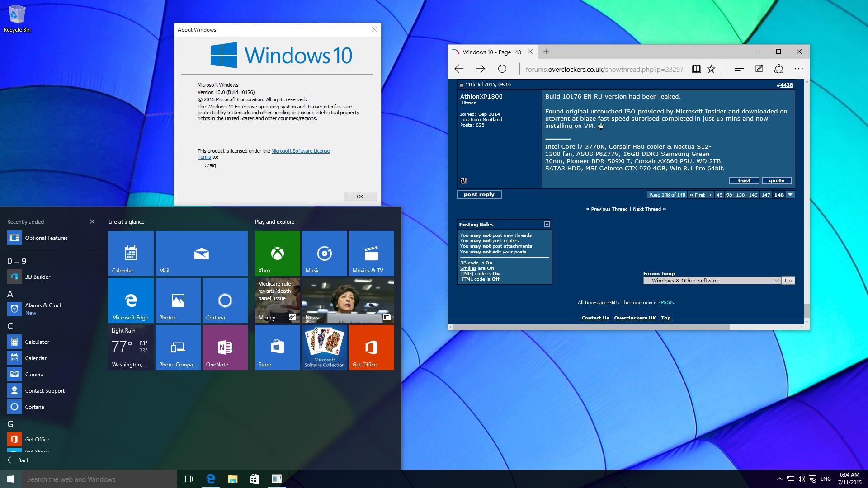Collapse the Posting Rules box
Image resolution: width=868 pixels, height=488 pixels.
(547, 224)
